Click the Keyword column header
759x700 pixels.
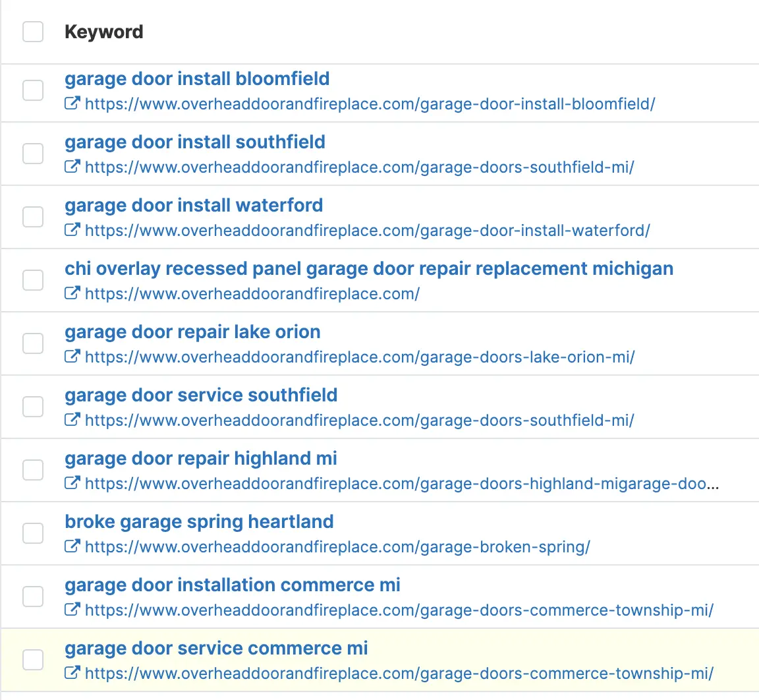pos(103,32)
